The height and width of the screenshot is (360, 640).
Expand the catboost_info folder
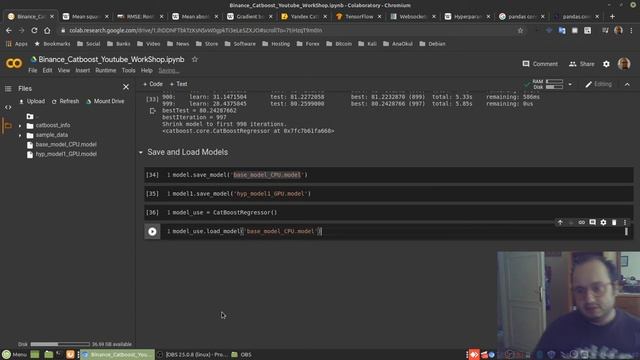[x=20, y=126]
